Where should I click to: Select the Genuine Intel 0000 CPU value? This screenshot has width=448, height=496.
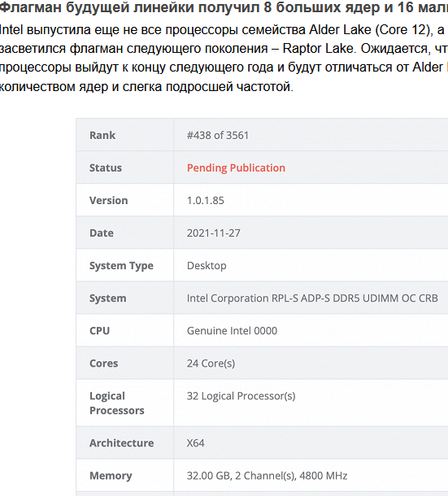(232, 331)
